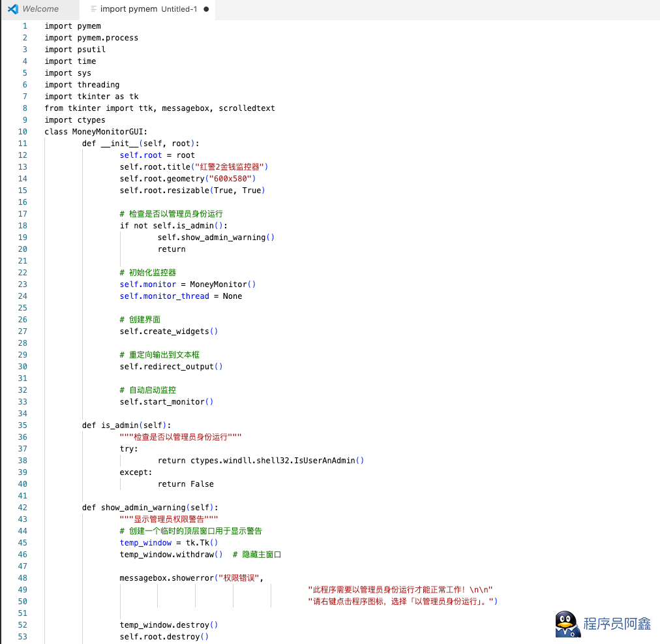
Task: Click the def is_admin(self) definition
Action: click(x=127, y=425)
